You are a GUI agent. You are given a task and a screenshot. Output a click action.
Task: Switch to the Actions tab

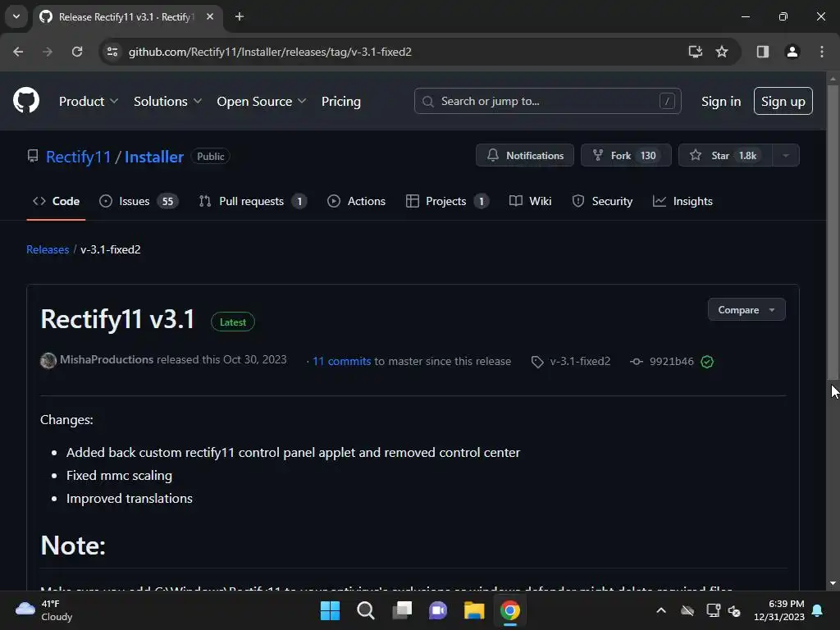click(x=356, y=202)
